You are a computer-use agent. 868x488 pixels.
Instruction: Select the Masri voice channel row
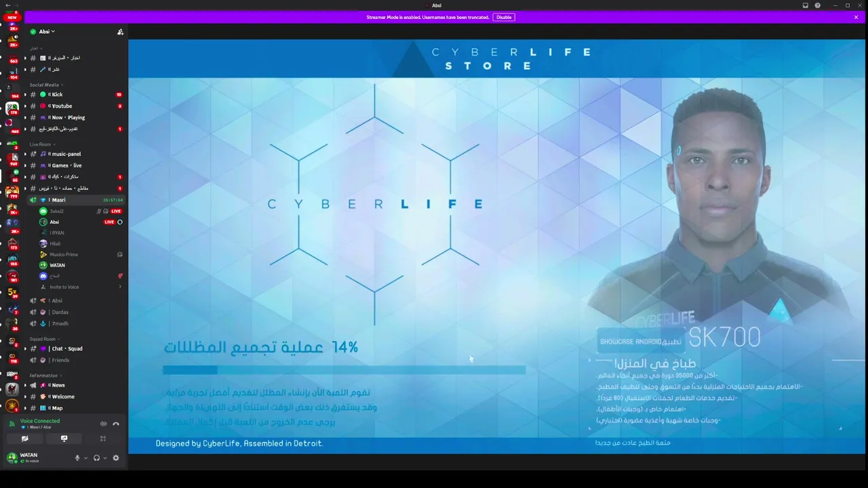coord(75,200)
